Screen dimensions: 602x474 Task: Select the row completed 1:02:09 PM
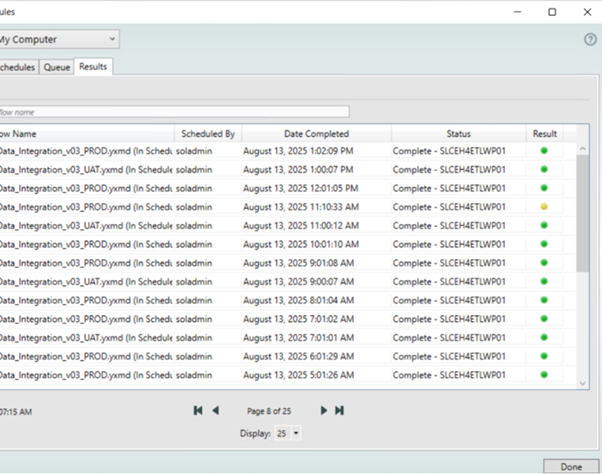coord(288,151)
